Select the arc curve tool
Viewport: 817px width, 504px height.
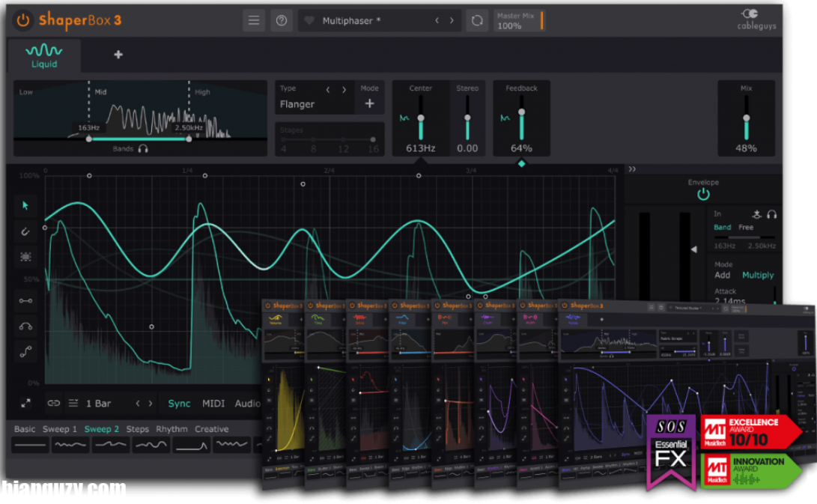[25, 327]
